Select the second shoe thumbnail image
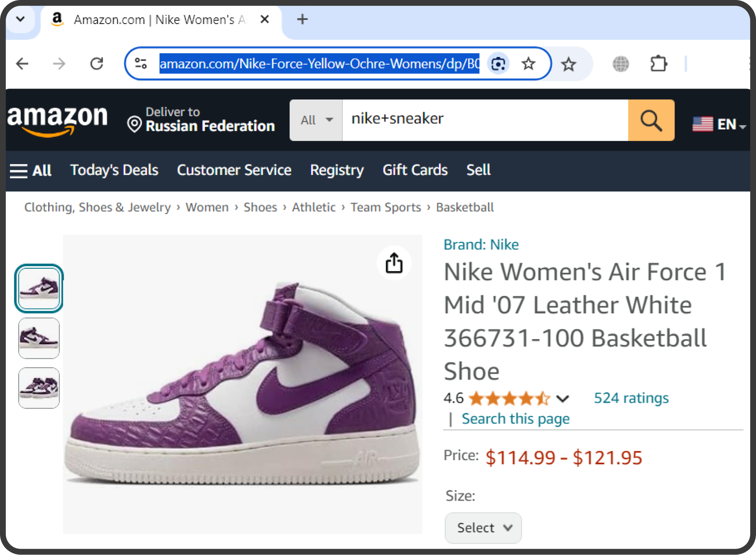 (39, 338)
